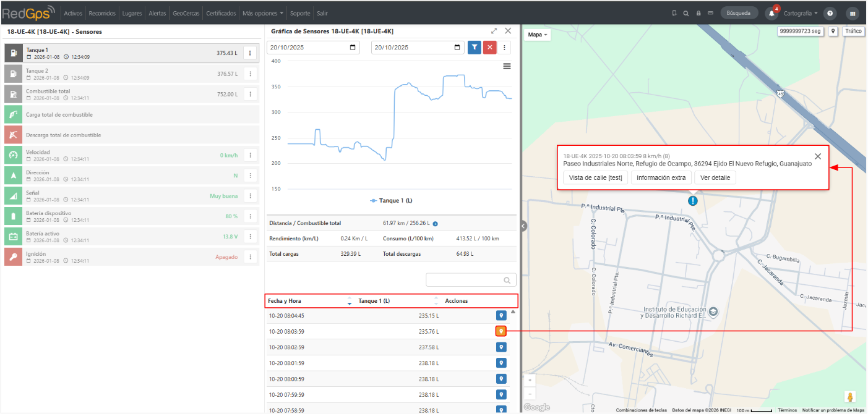This screenshot has height=419, width=868.
Task: Click the map pin marker button near Tráfico
Action: (833, 31)
